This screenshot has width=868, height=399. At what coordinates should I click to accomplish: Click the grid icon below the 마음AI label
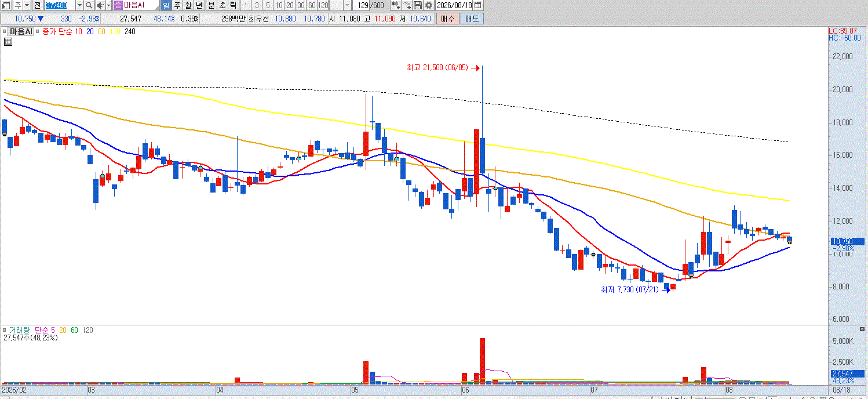pyautogui.click(x=8, y=42)
